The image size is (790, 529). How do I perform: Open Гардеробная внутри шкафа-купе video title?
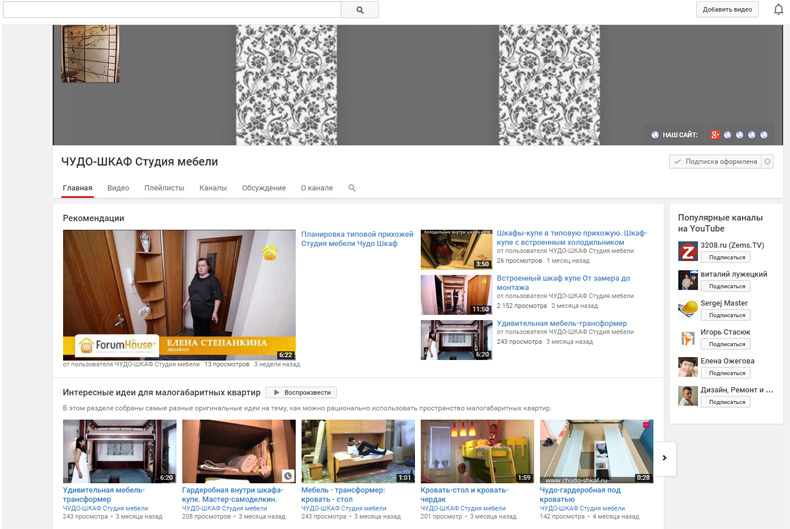click(232, 494)
